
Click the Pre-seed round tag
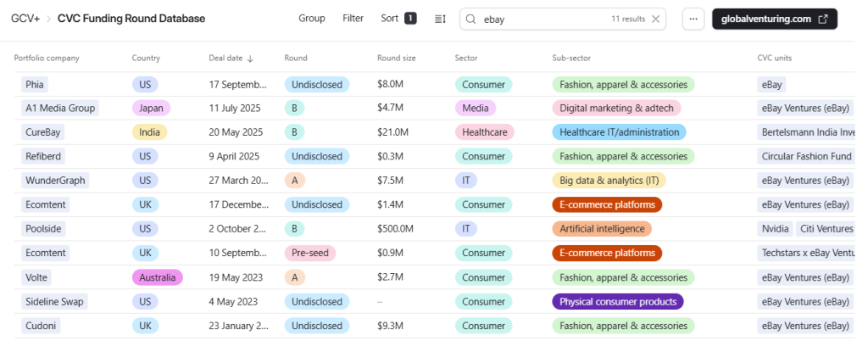[x=310, y=253]
